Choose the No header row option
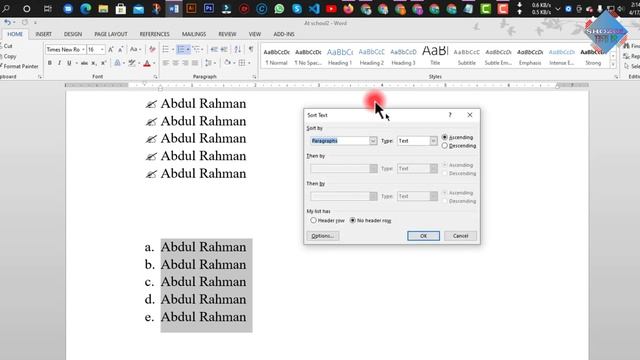This screenshot has width=640, height=360. (x=371, y=220)
